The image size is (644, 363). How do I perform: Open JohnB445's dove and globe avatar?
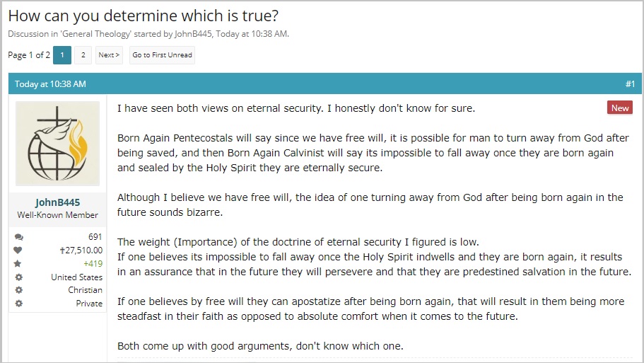[x=57, y=144]
